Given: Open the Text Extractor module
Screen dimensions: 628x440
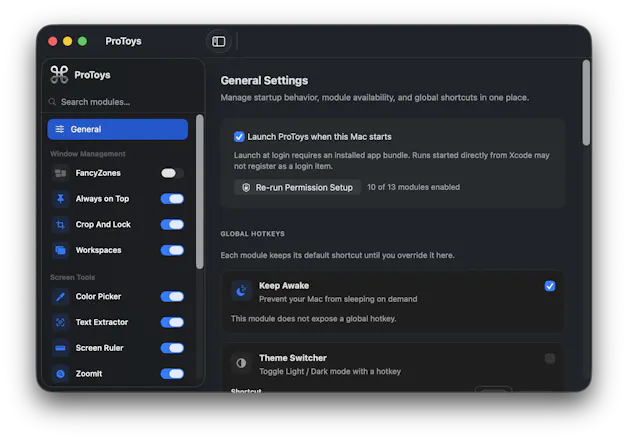Looking at the screenshot, I should pyautogui.click(x=102, y=322).
